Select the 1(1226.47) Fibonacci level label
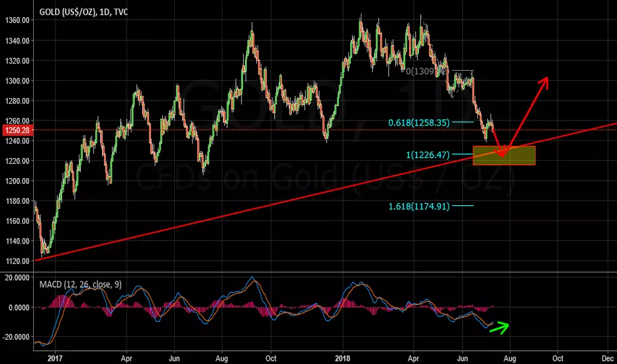Viewport: 617px width, 364px height. (428, 155)
